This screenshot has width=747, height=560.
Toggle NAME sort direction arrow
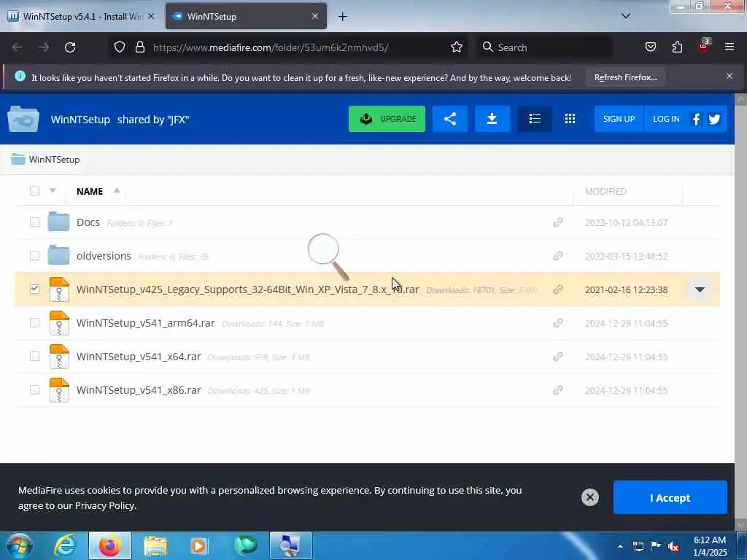click(x=116, y=190)
